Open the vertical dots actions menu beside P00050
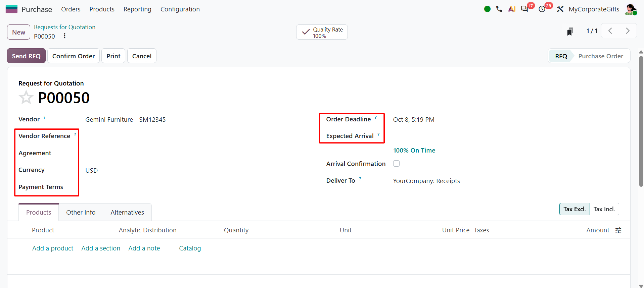The image size is (644, 288). pyautogui.click(x=64, y=36)
